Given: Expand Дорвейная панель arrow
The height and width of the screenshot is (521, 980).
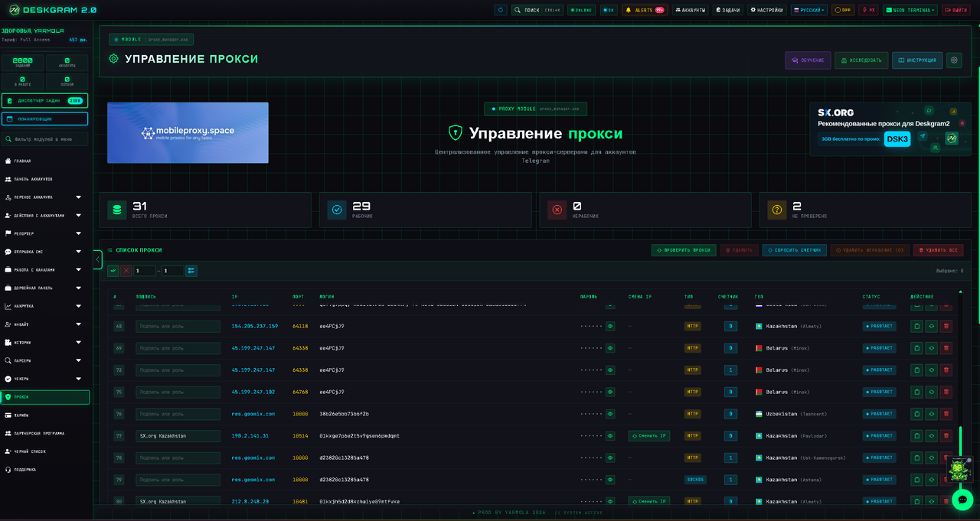Looking at the screenshot, I should point(78,288).
